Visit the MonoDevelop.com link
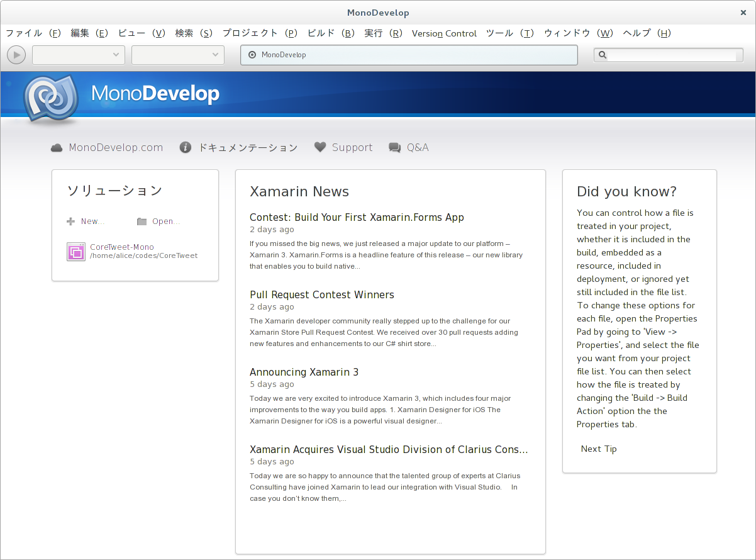Screen dimensions: 756x560 116,148
